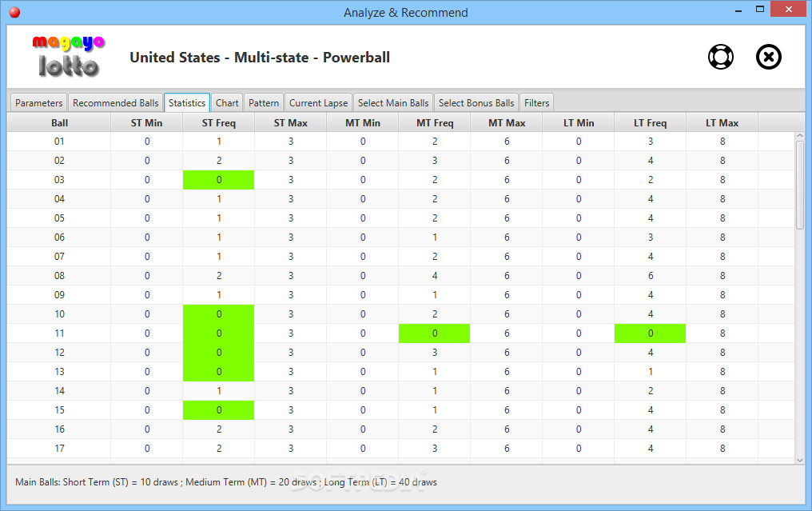The height and width of the screenshot is (511, 812).
Task: Sort by the ST Freq column header
Action: pyautogui.click(x=218, y=123)
